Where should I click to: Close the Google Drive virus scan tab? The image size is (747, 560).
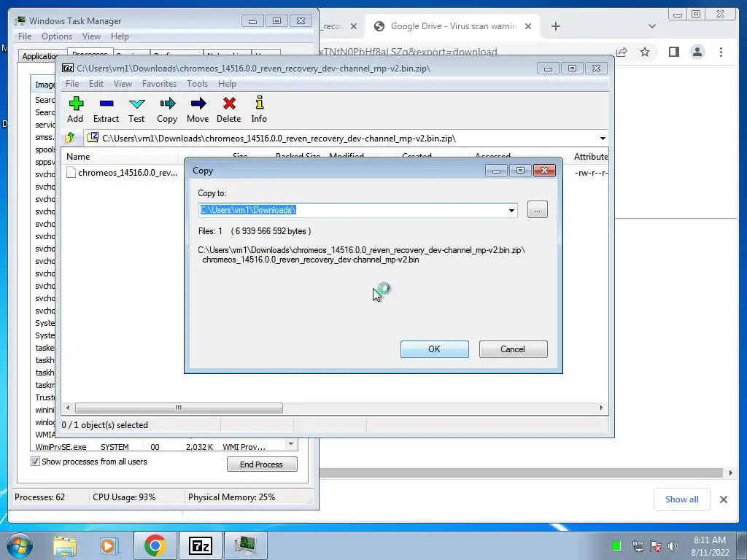coord(528,26)
